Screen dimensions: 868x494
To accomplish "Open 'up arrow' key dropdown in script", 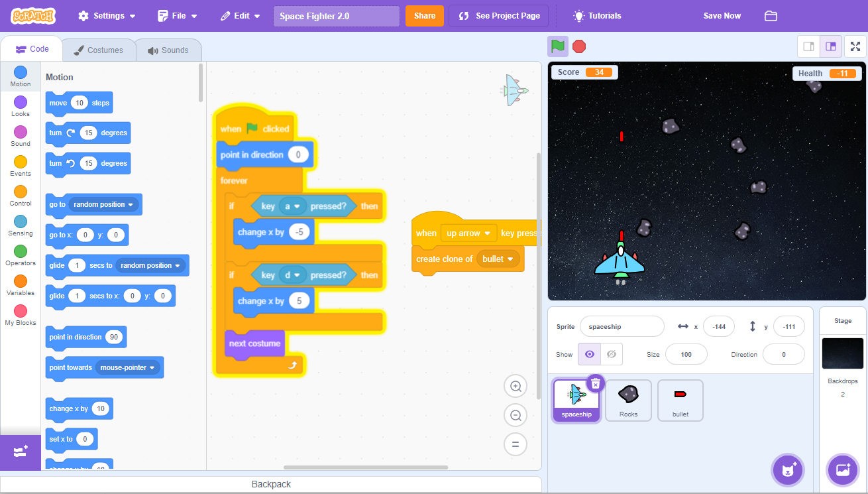I will click(x=469, y=233).
